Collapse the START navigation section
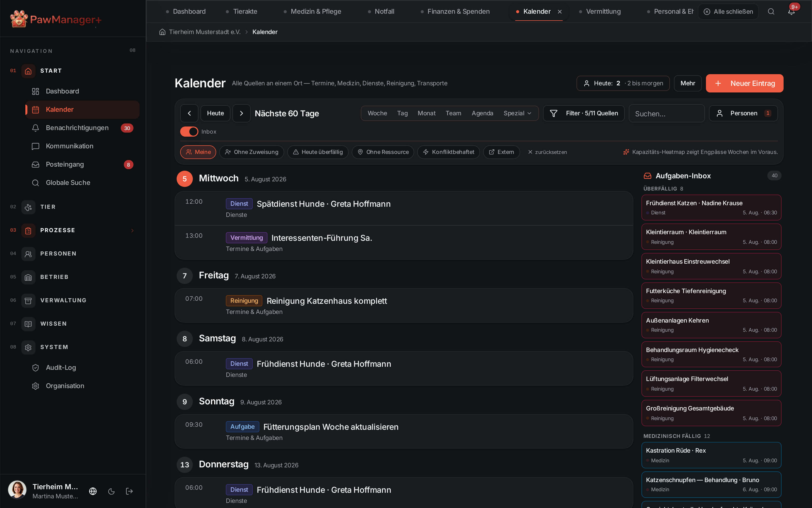 (73, 71)
